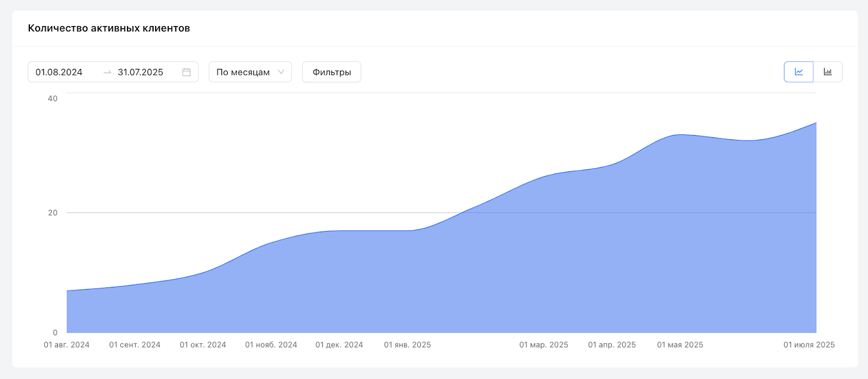868x379 pixels.
Task: Edit the start date 01.08.2024
Action: click(x=59, y=72)
